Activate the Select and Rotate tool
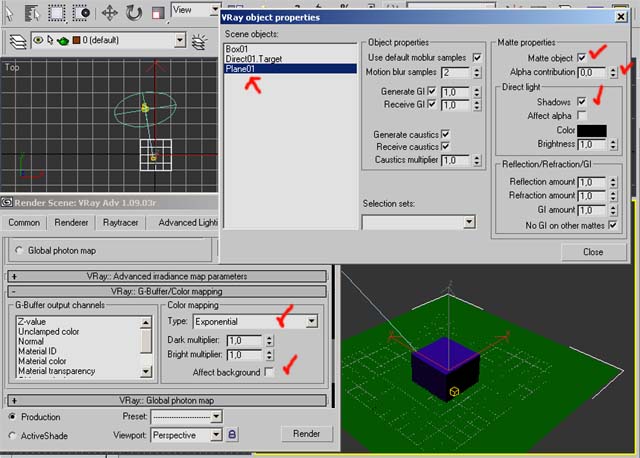 [133, 13]
